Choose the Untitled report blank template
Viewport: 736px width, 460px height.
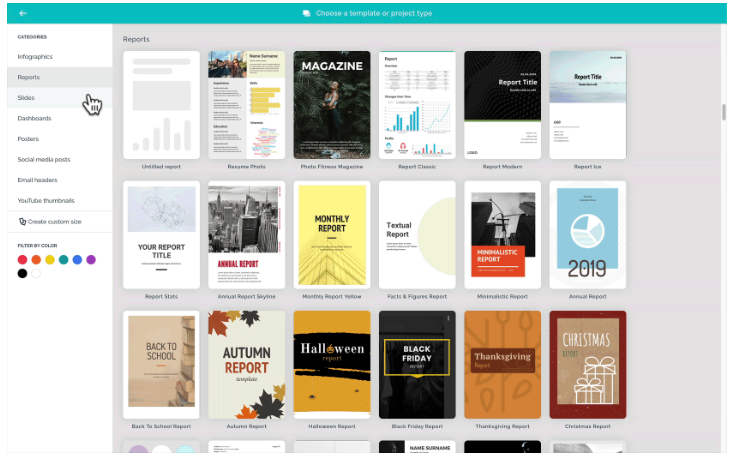coord(161,105)
